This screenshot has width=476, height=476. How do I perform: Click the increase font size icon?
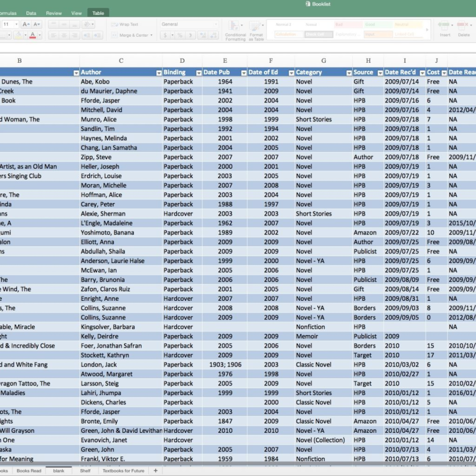point(25,24)
